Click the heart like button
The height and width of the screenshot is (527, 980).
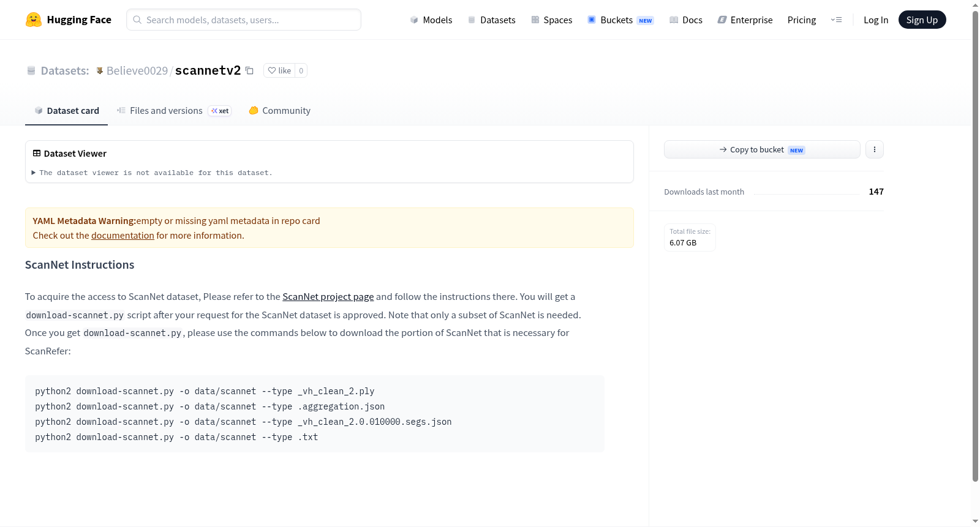(279, 70)
